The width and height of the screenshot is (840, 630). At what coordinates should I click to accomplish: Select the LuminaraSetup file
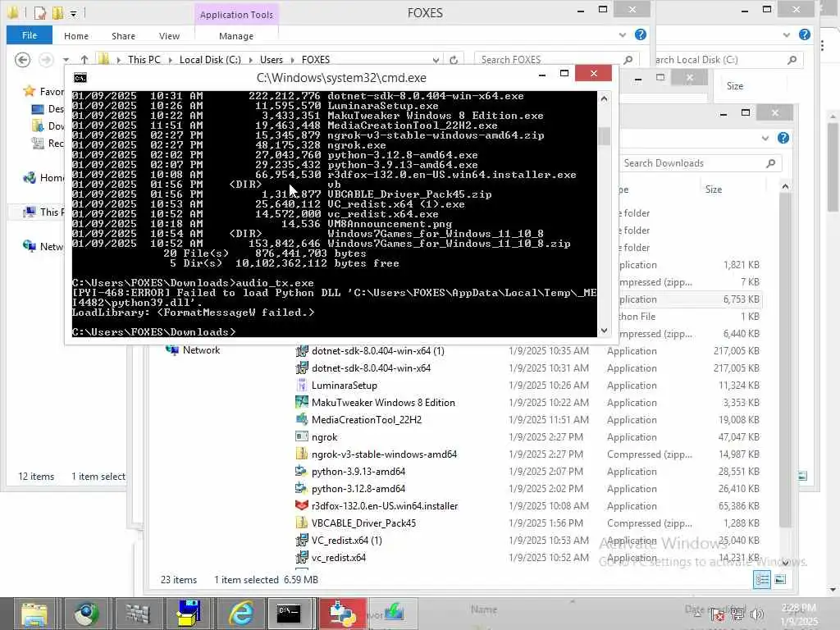pos(345,386)
